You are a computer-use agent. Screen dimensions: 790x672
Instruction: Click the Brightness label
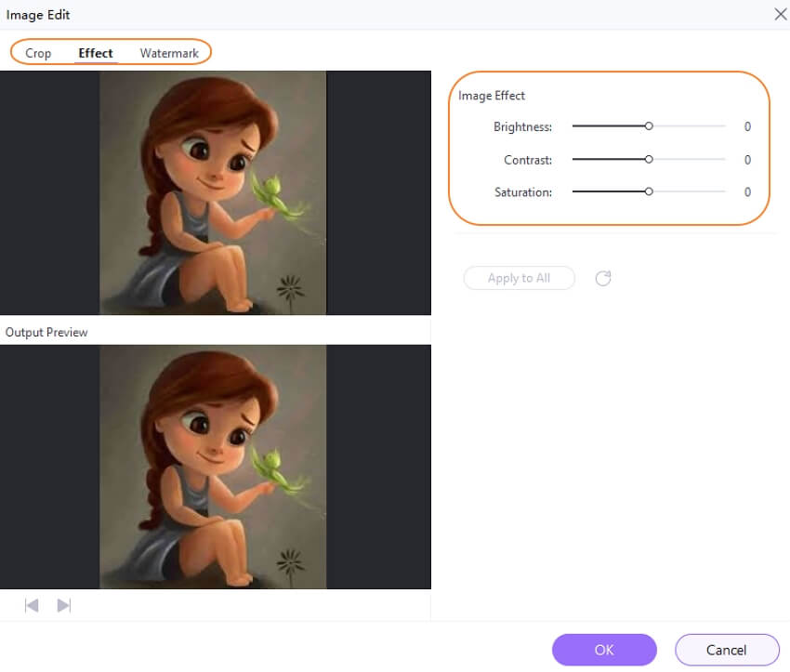point(523,127)
